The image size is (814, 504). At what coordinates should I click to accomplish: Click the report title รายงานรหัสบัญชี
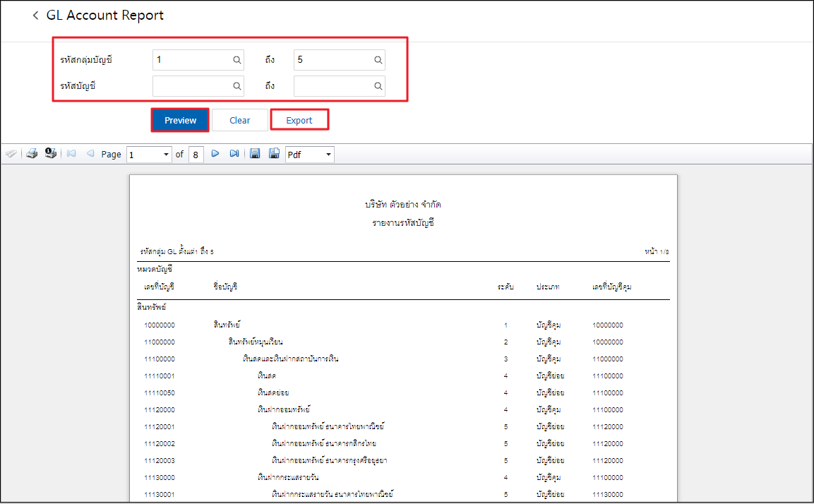pos(403,223)
